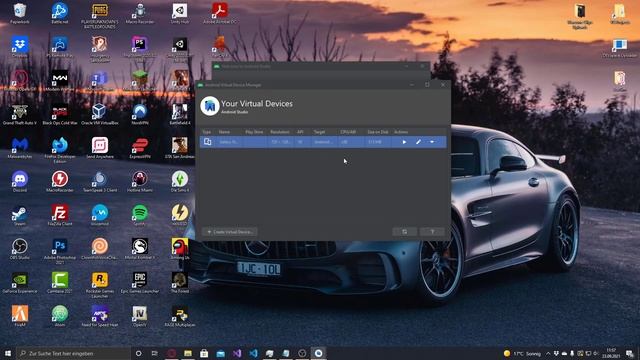640x360 pixels.
Task: Open the Windows Start menu
Action: [x=8, y=353]
